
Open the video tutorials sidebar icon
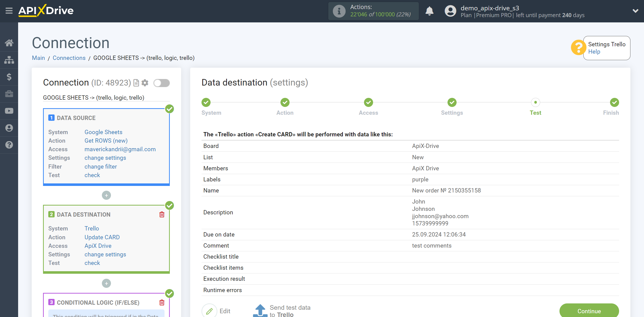(x=9, y=111)
